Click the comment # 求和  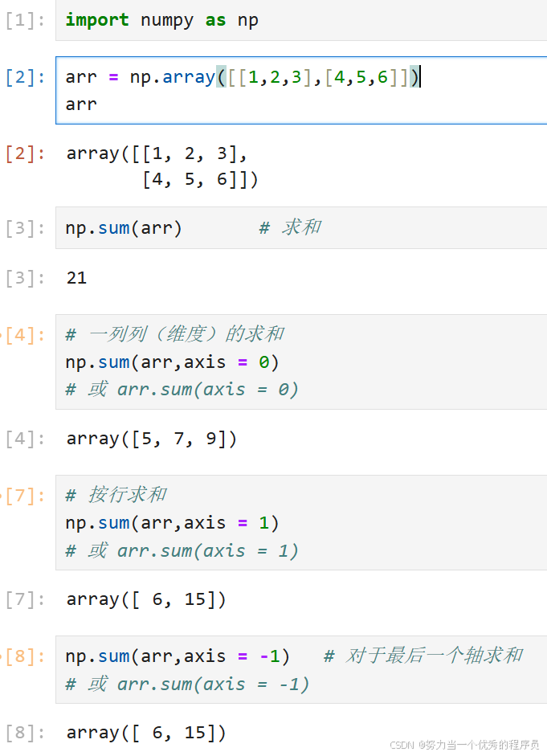coord(290,227)
